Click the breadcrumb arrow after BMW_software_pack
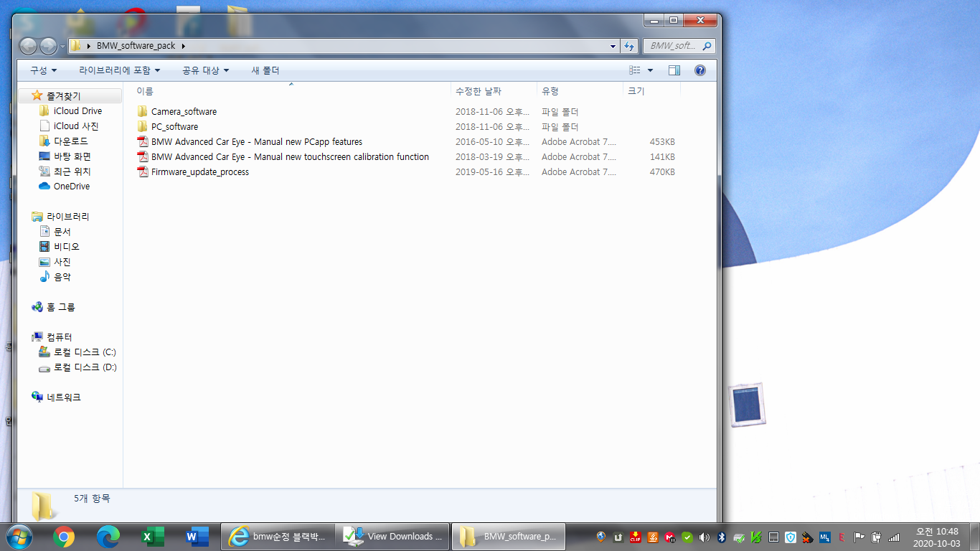Viewport: 980px width, 551px height. click(184, 46)
